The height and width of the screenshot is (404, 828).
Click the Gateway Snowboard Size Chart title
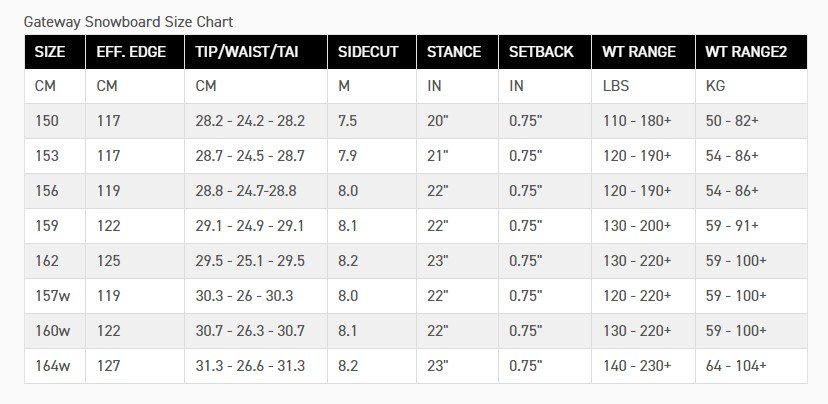coord(128,22)
